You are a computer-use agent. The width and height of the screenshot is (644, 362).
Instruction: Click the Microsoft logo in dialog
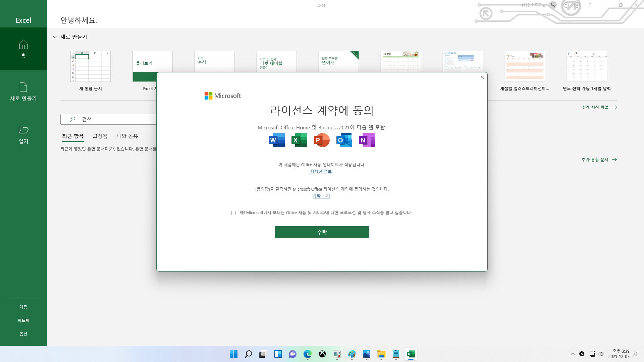(223, 96)
